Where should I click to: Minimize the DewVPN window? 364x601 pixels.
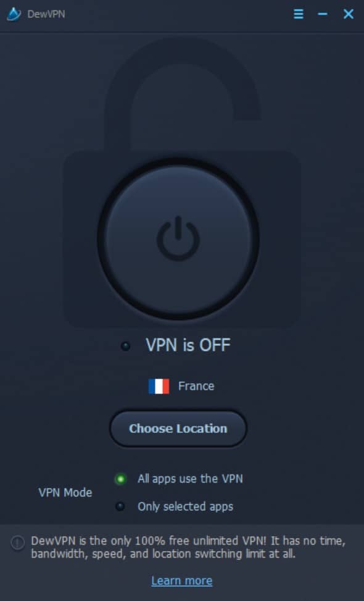tap(323, 14)
